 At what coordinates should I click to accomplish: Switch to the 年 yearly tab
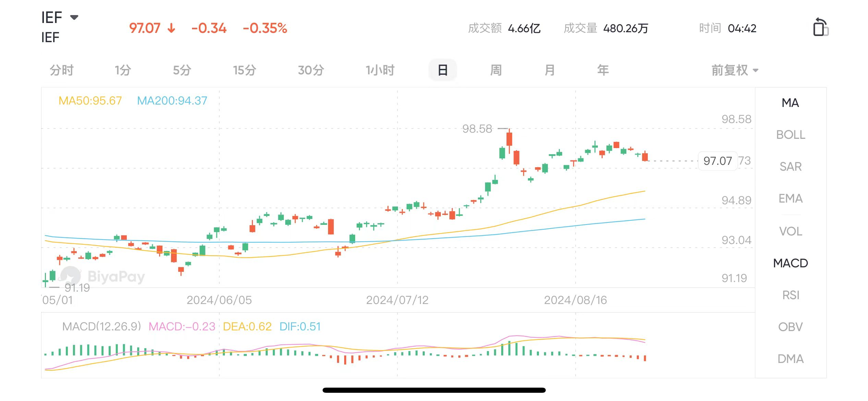[603, 70]
